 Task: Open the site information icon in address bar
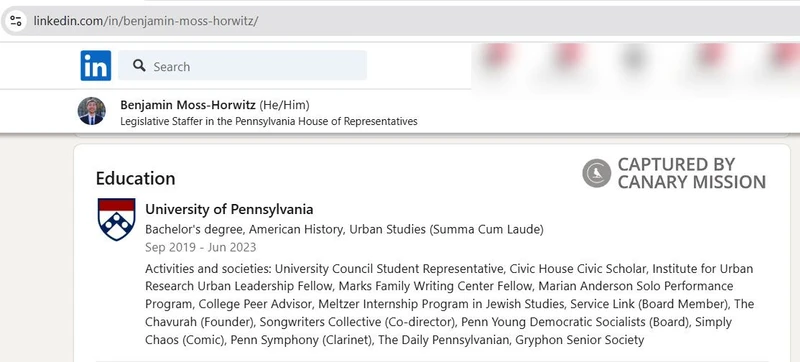(x=15, y=21)
